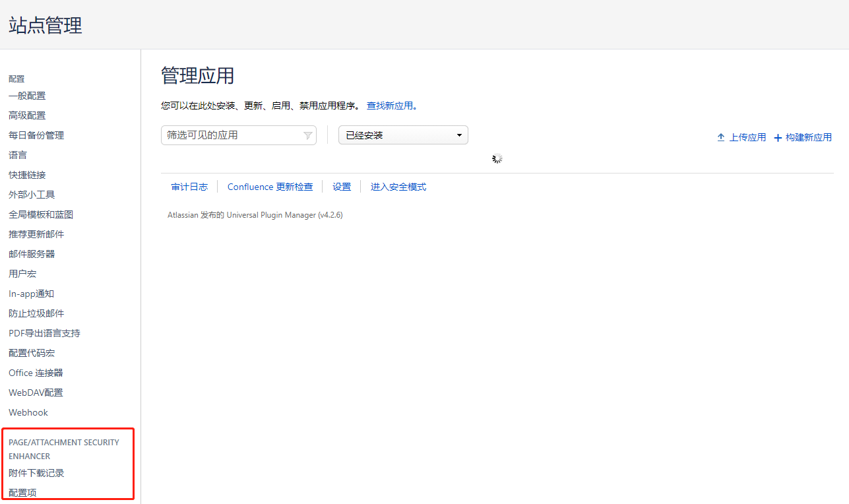Open the 设置 link below app list
Image resolution: width=849 pixels, height=504 pixels.
point(342,187)
